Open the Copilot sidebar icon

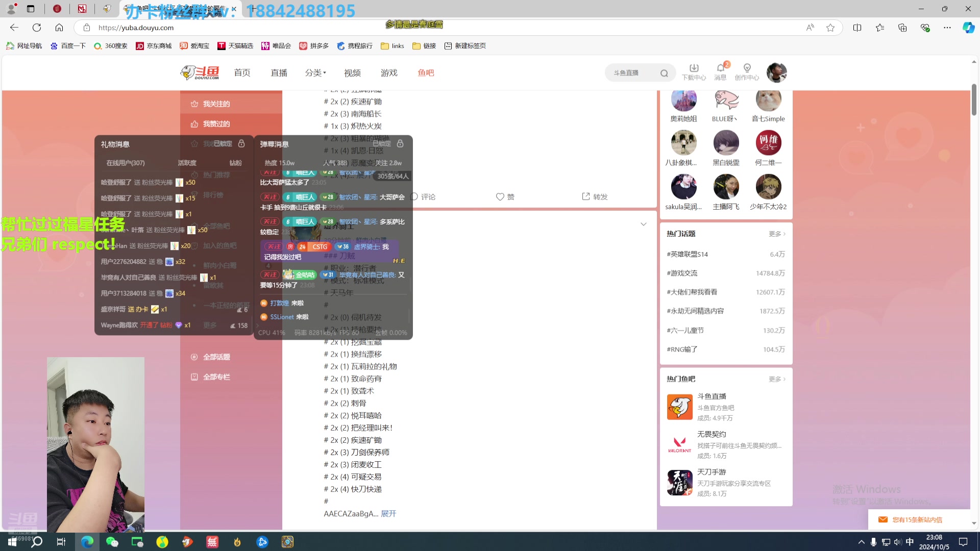pos(968,28)
